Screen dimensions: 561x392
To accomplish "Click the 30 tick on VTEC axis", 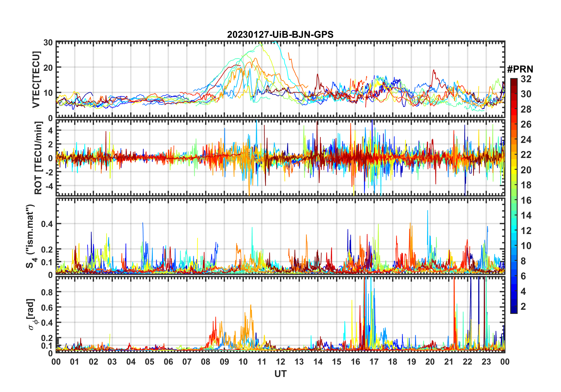I will pyautogui.click(x=48, y=42).
